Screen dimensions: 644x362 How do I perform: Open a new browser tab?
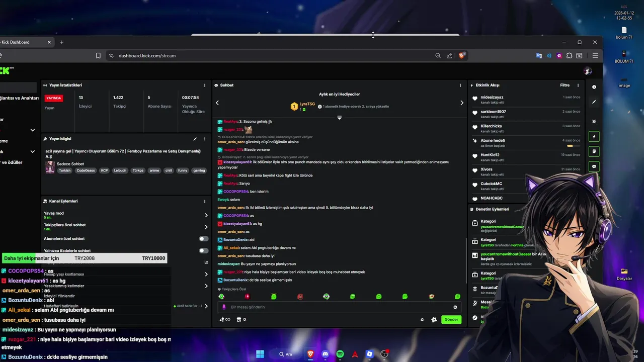(x=62, y=42)
